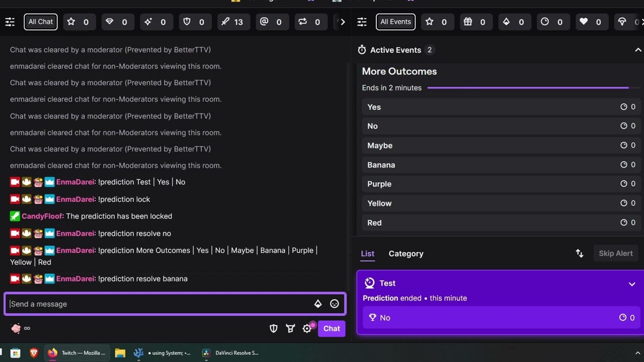Open Microsoft Store from taskbar
Image resolution: width=644 pixels, height=362 pixels.
16,353
